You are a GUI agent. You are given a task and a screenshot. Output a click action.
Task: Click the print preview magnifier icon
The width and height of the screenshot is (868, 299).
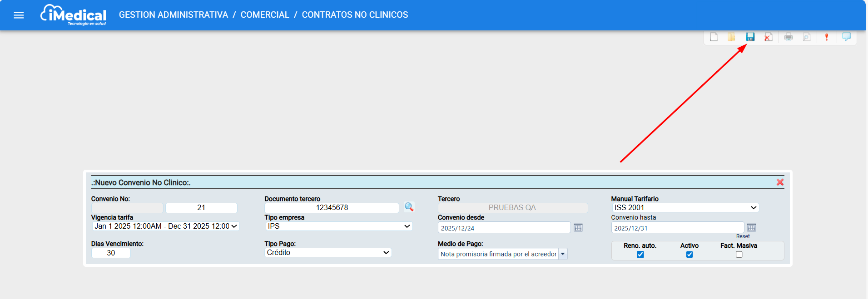click(x=807, y=37)
